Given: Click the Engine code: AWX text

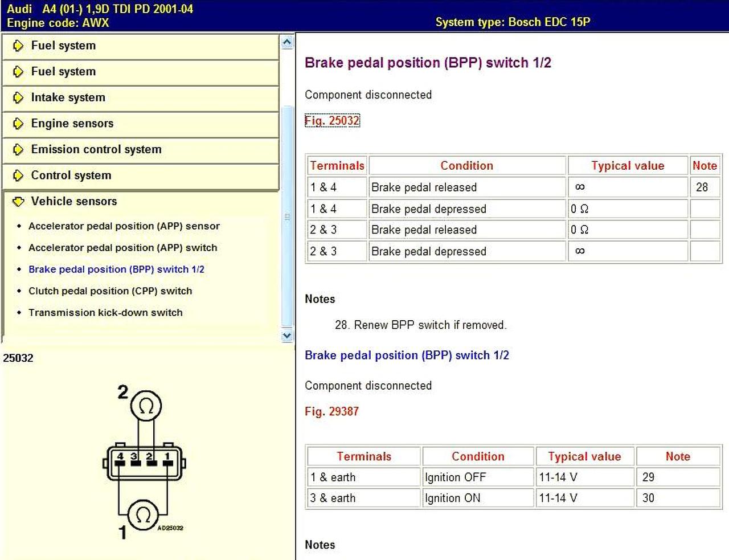Looking at the screenshot, I should pyautogui.click(x=58, y=23).
